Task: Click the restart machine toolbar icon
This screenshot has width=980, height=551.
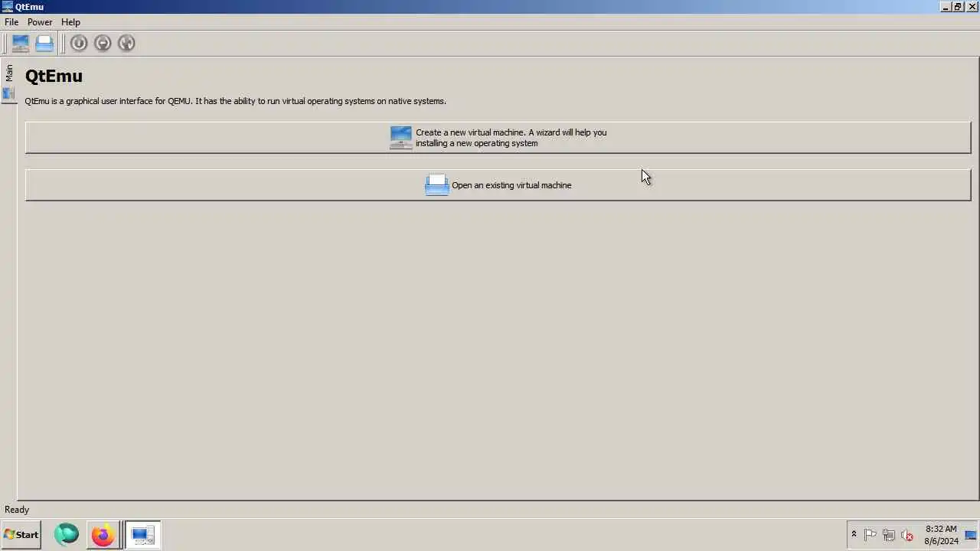Action: 126,43
